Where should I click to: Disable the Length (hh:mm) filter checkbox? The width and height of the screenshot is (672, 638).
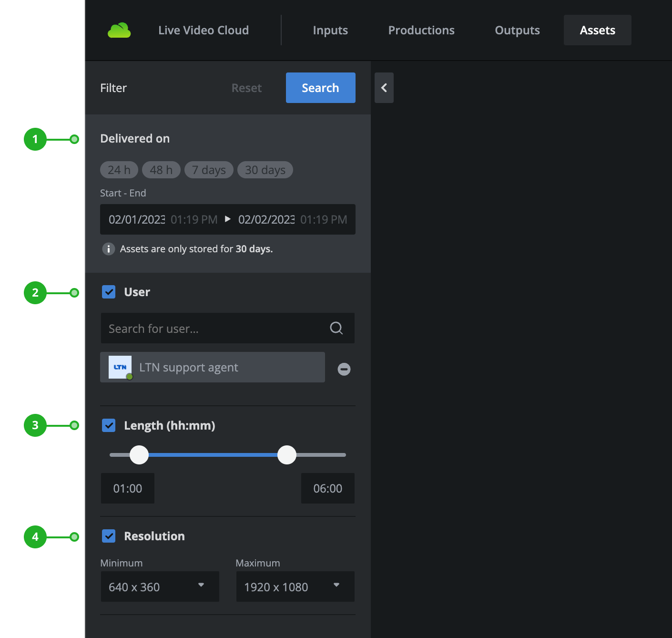coord(109,425)
